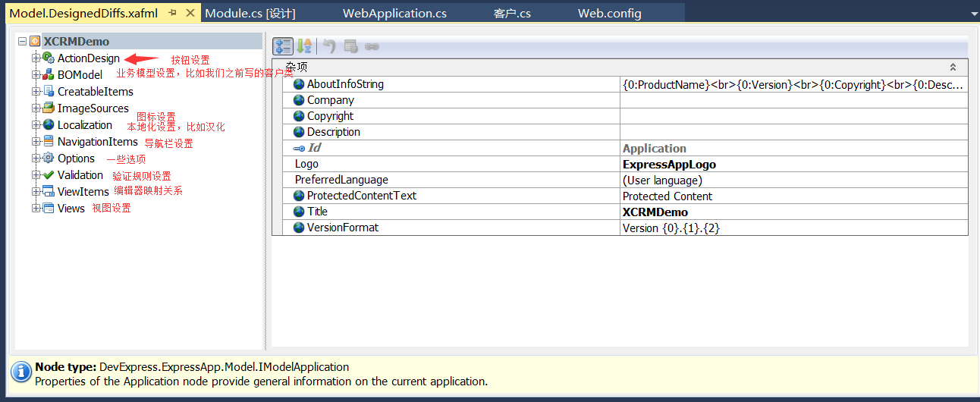
Task: Click the globe icon beside VersionFormat
Action: point(299,228)
